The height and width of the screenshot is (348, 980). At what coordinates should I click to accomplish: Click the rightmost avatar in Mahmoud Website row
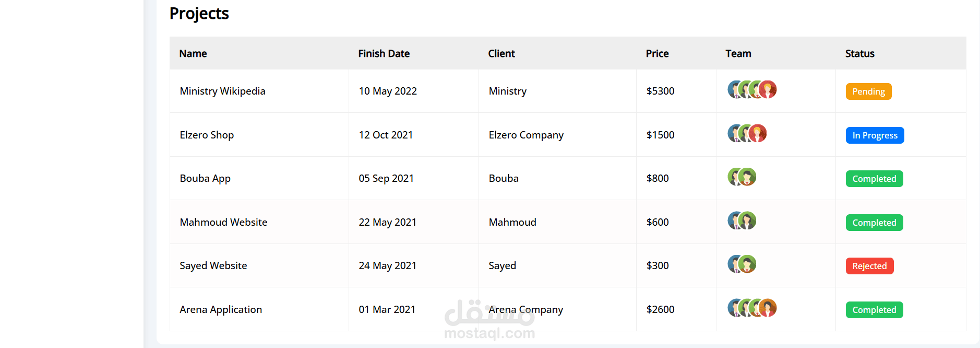(748, 221)
